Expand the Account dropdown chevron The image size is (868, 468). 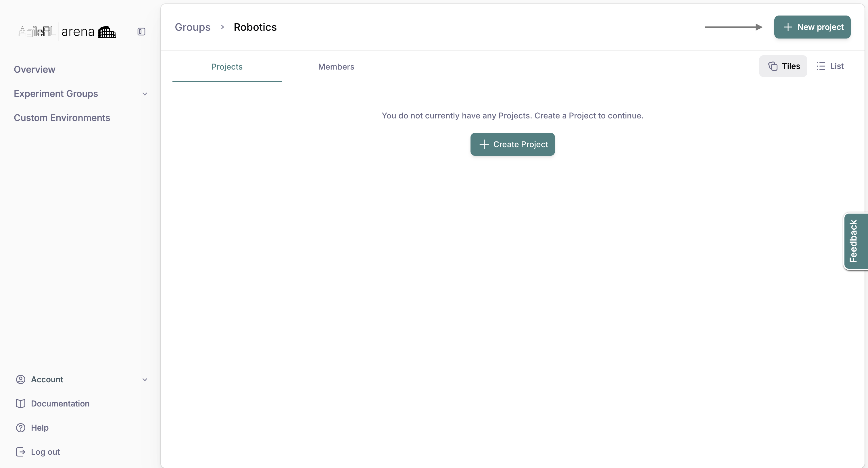[x=145, y=380]
